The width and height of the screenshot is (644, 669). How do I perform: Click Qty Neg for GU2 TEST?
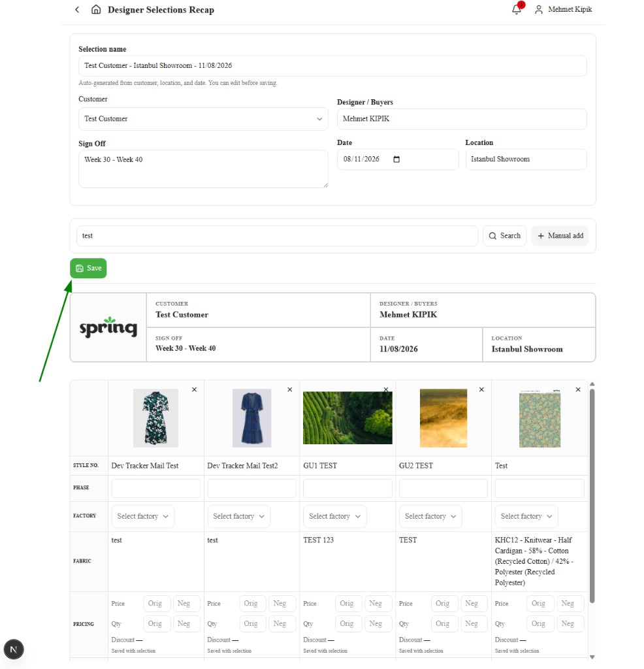(x=474, y=623)
